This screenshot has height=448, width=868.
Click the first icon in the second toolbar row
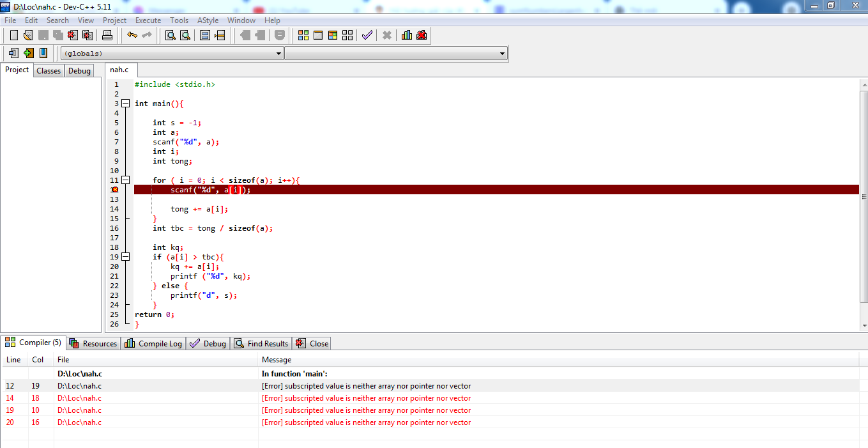[x=14, y=53]
